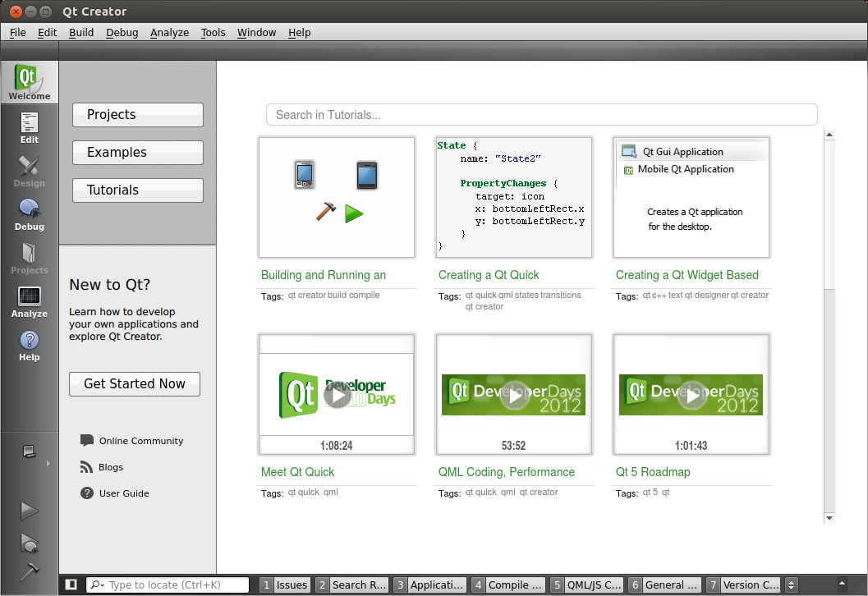Open the Tools menu
This screenshot has height=596, width=868.
pos(214,33)
